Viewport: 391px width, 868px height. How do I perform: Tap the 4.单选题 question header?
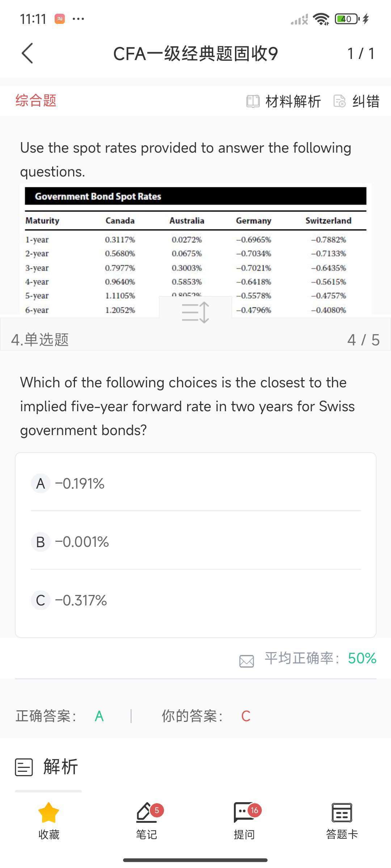pos(40,340)
